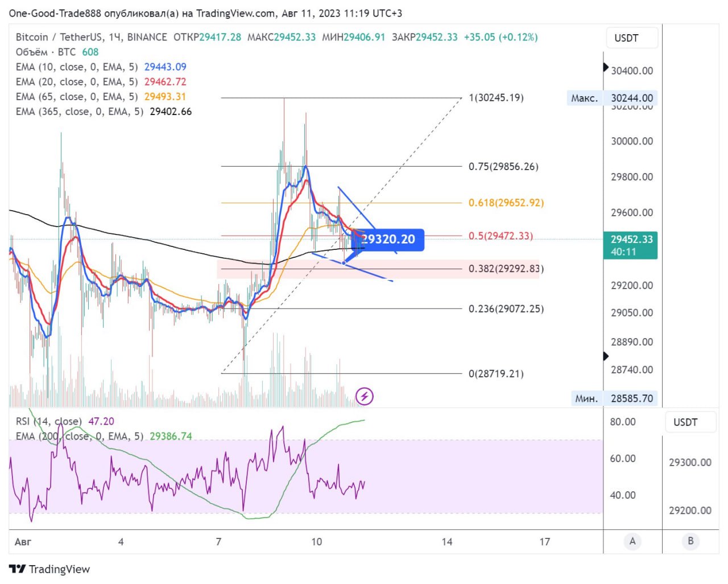Click the 40.00 level on RSI scale
Screen dimensions: 728x584
pos(623,495)
